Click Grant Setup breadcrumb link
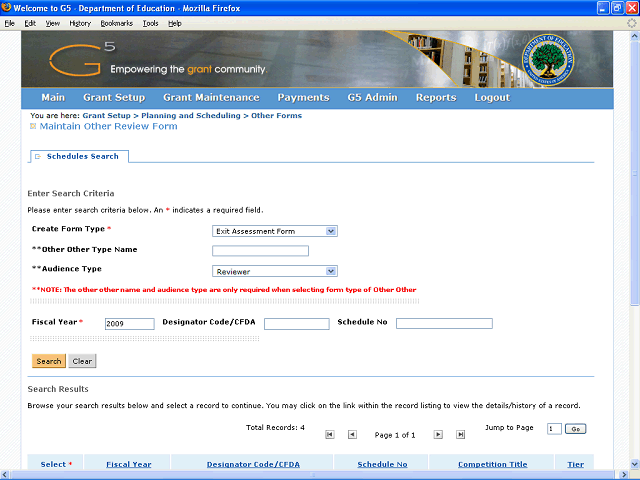The image size is (640, 480). point(107,116)
